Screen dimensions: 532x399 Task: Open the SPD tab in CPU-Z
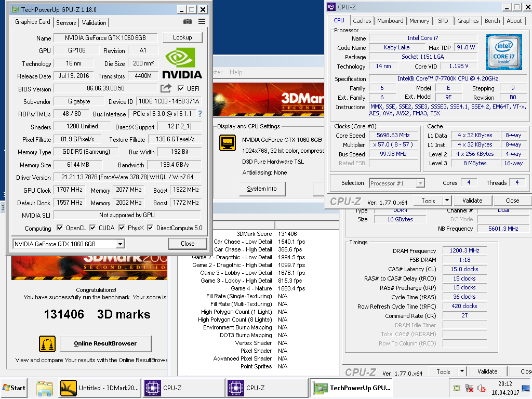coord(443,21)
